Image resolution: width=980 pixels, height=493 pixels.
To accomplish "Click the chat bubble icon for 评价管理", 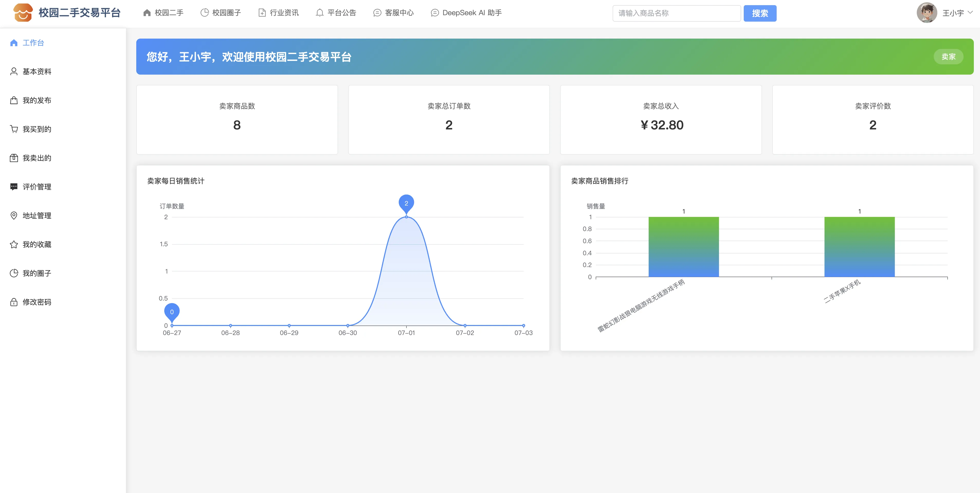I will click(x=14, y=187).
